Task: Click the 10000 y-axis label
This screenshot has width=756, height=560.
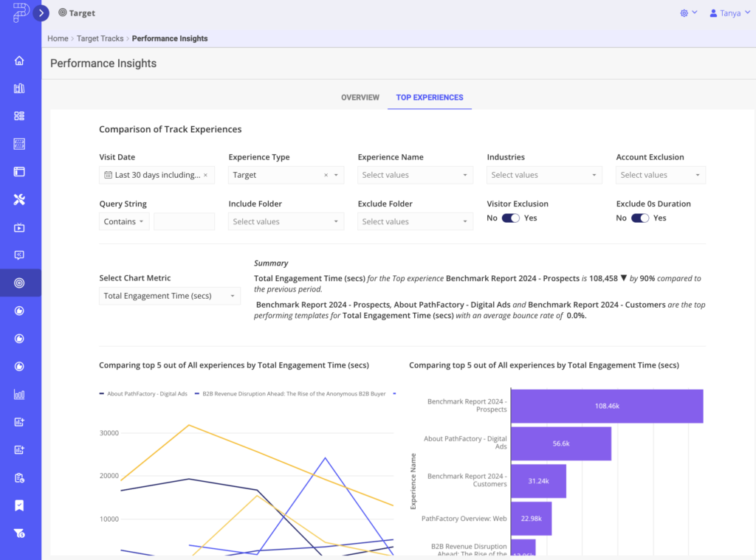Action: click(109, 519)
